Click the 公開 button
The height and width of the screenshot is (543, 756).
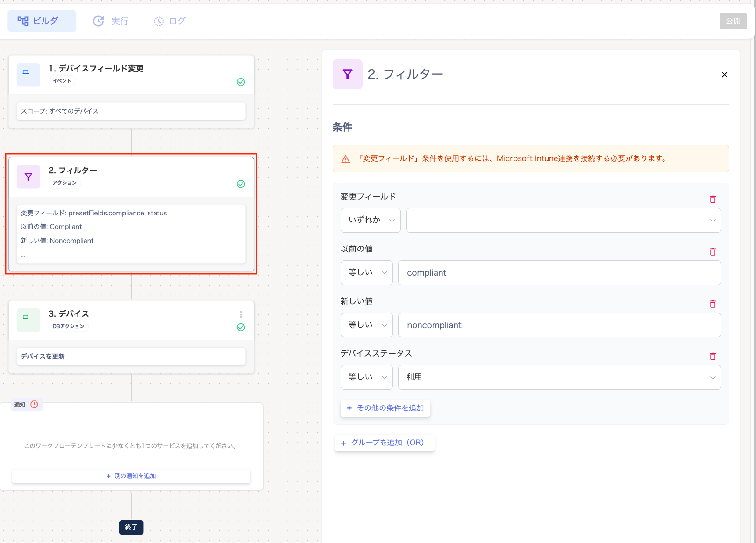[x=733, y=21]
